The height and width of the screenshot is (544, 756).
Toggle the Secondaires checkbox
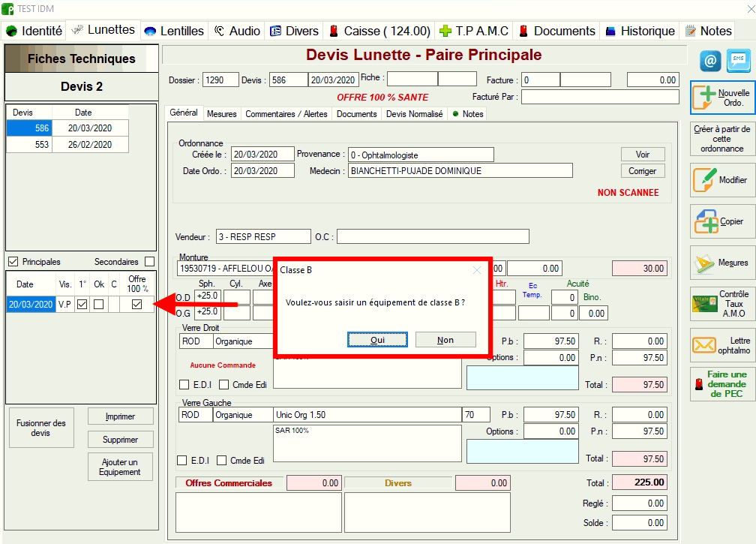(150, 261)
